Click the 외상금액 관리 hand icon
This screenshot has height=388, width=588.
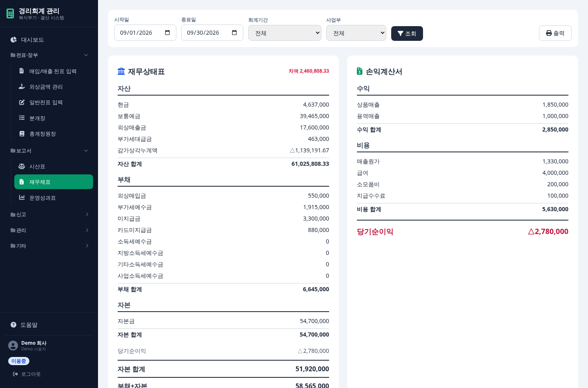(22, 87)
